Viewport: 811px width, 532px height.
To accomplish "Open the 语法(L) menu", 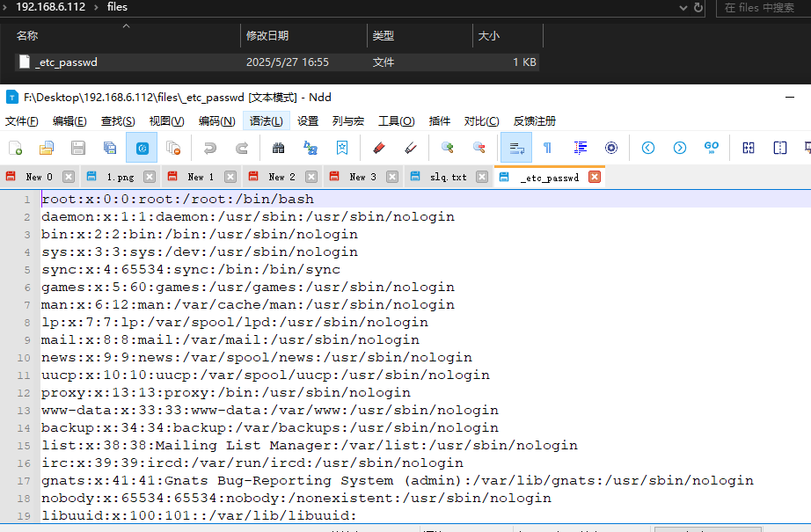I will tap(267, 121).
